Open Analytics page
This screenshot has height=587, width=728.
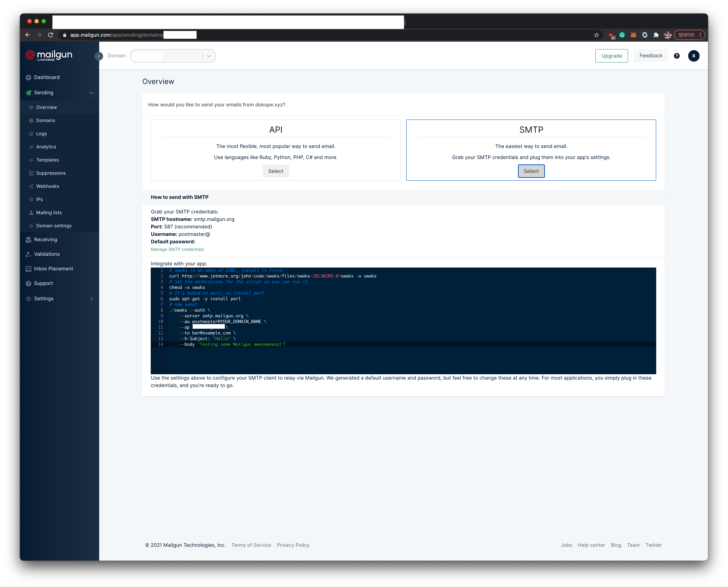(x=46, y=147)
